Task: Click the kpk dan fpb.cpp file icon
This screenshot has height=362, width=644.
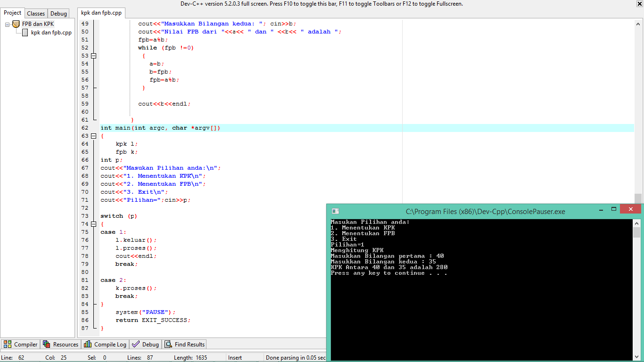Action: pyautogui.click(x=25, y=33)
